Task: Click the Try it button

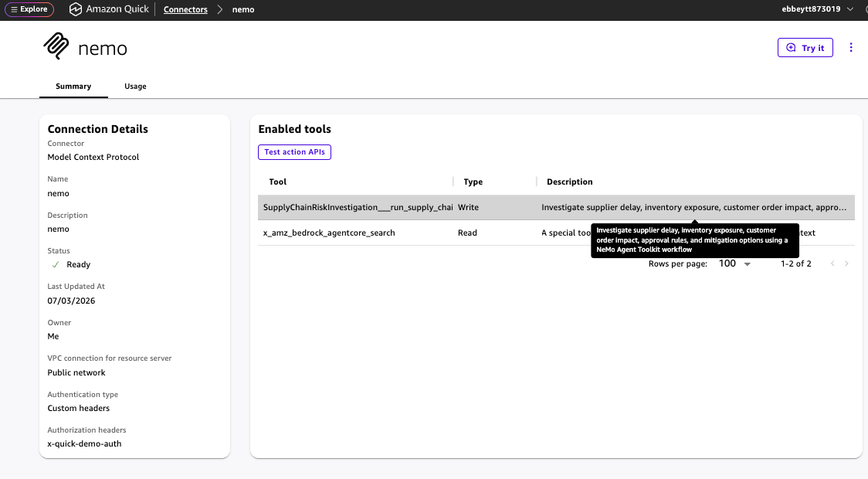Action: point(805,48)
